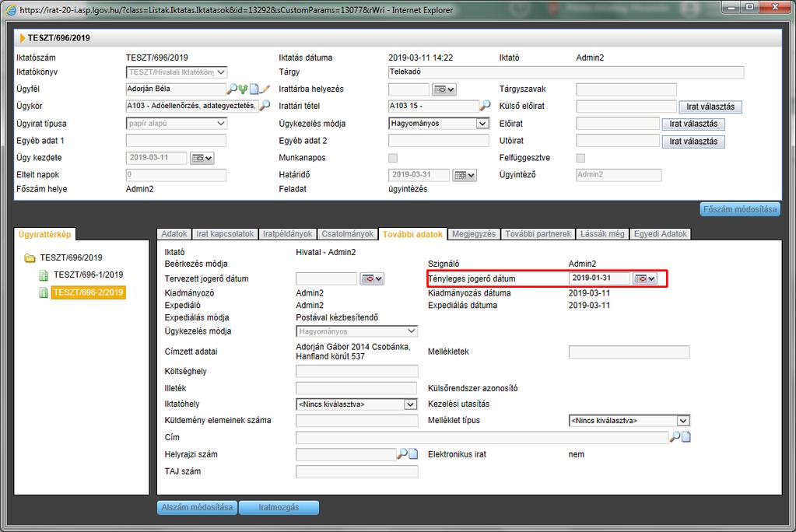Click into the Tervezett jogerő dátum field
796x532 pixels.
pos(327,278)
